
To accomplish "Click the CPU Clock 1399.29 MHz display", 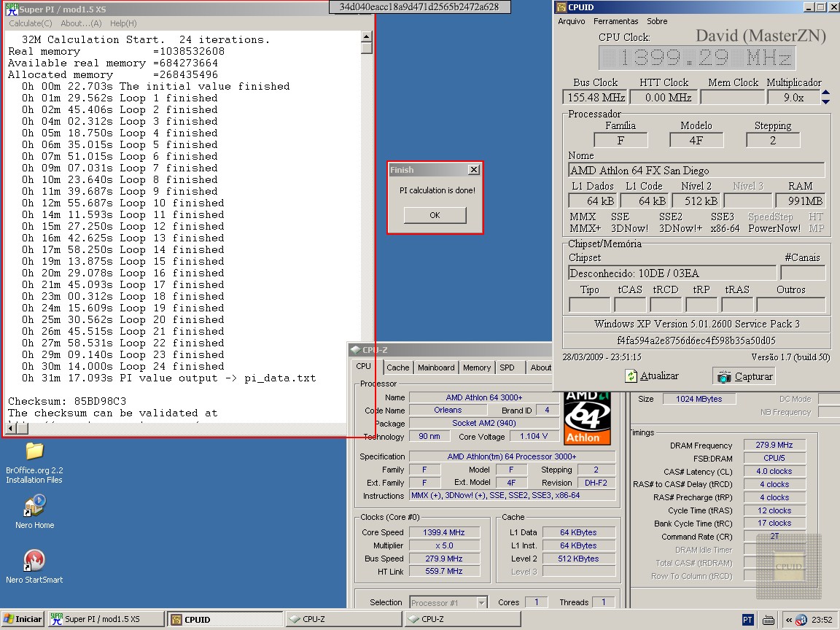I will click(697, 58).
